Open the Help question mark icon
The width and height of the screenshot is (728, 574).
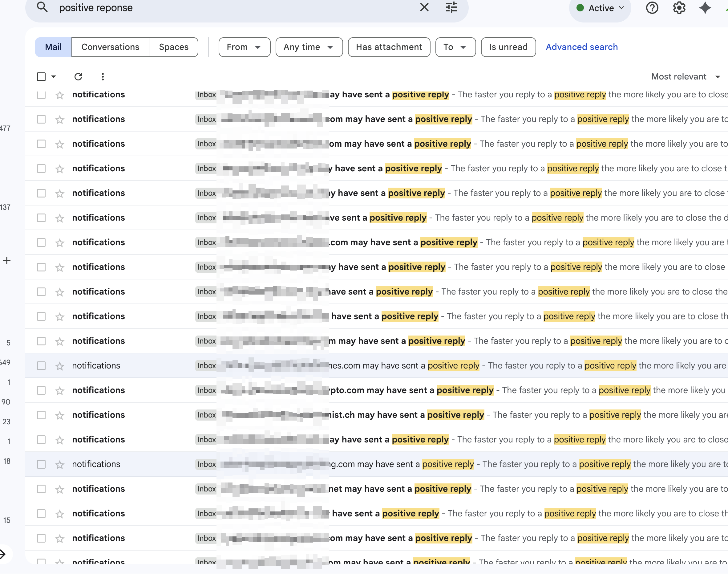[x=652, y=8]
